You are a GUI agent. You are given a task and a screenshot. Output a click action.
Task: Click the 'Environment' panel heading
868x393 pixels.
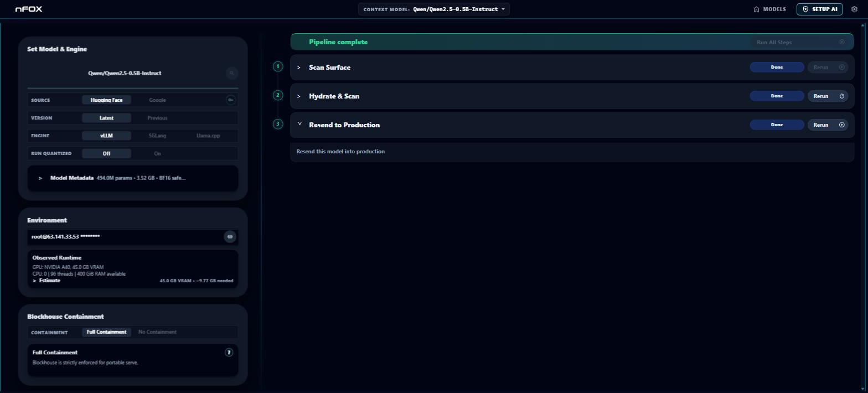47,220
